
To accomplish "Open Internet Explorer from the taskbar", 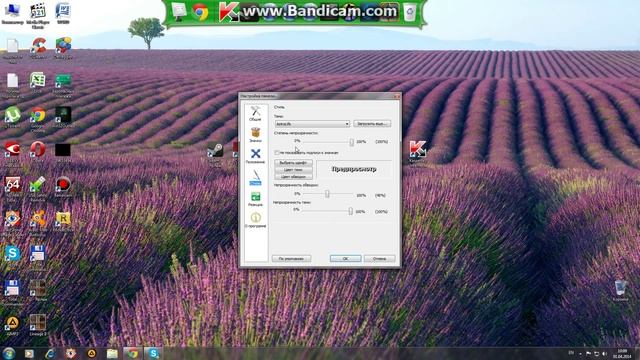I will 50,353.
